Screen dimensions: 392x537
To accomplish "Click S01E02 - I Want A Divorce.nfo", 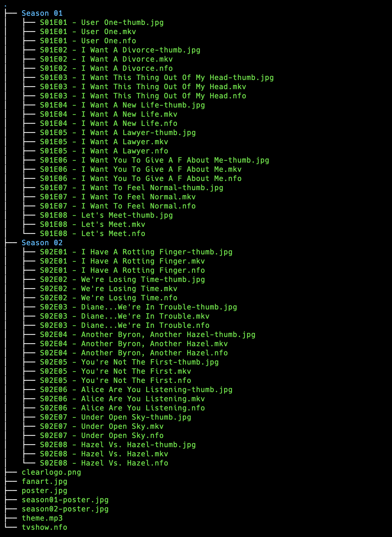I will pyautogui.click(x=106, y=69).
